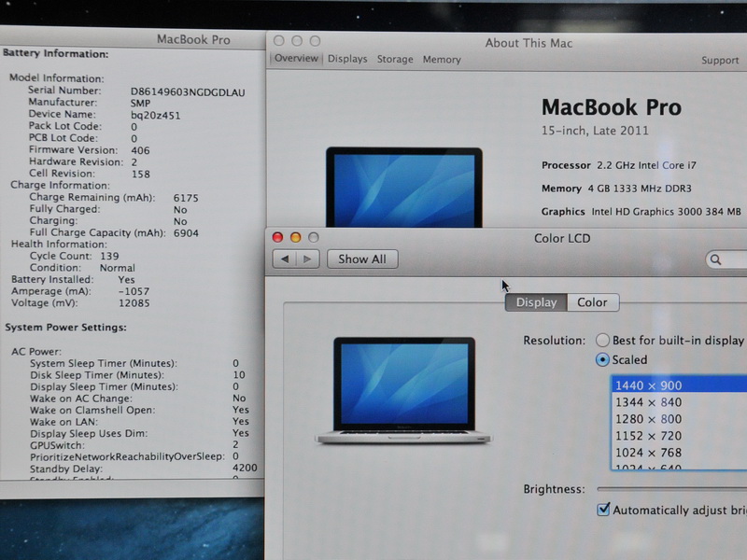Click Memory 4 GB 1333 MHz DDR3 text
Viewport: 747px width, 560px height.
[x=616, y=189]
